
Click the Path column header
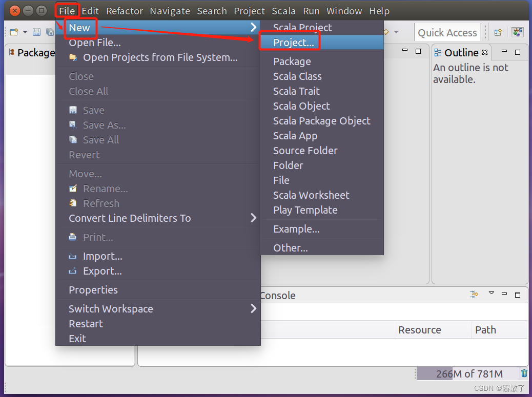499,329
